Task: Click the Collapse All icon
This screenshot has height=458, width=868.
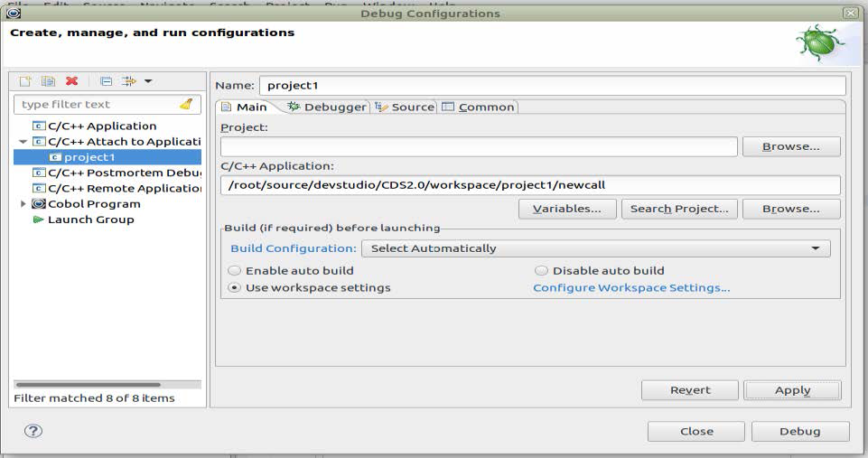Action: pos(106,81)
